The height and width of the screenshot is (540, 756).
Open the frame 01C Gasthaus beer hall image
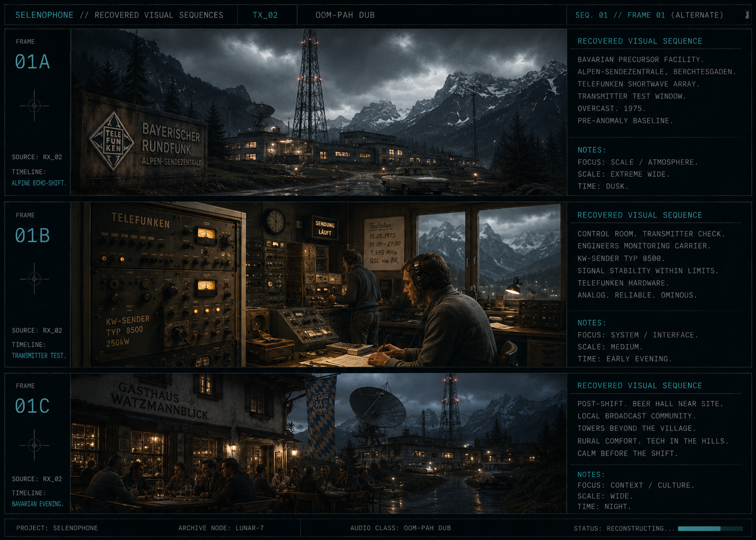click(x=318, y=444)
